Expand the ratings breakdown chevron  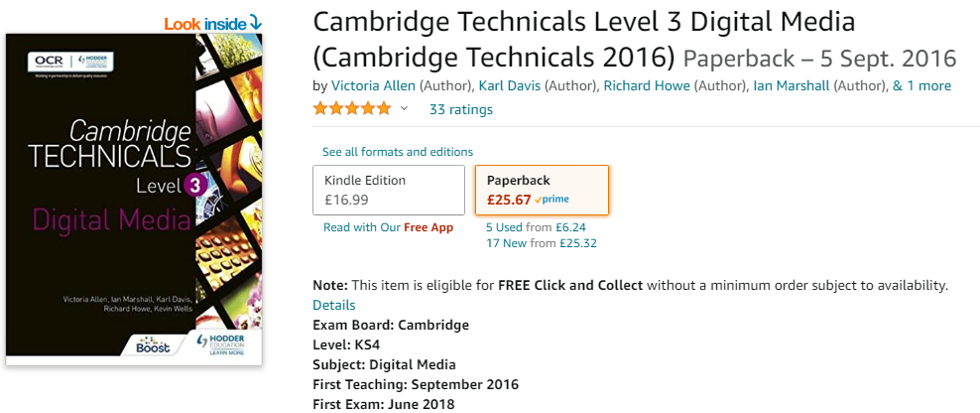pos(404,109)
